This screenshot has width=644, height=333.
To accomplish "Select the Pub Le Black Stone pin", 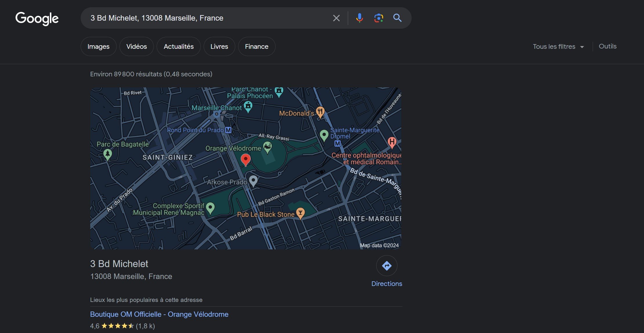I will pyautogui.click(x=301, y=213).
